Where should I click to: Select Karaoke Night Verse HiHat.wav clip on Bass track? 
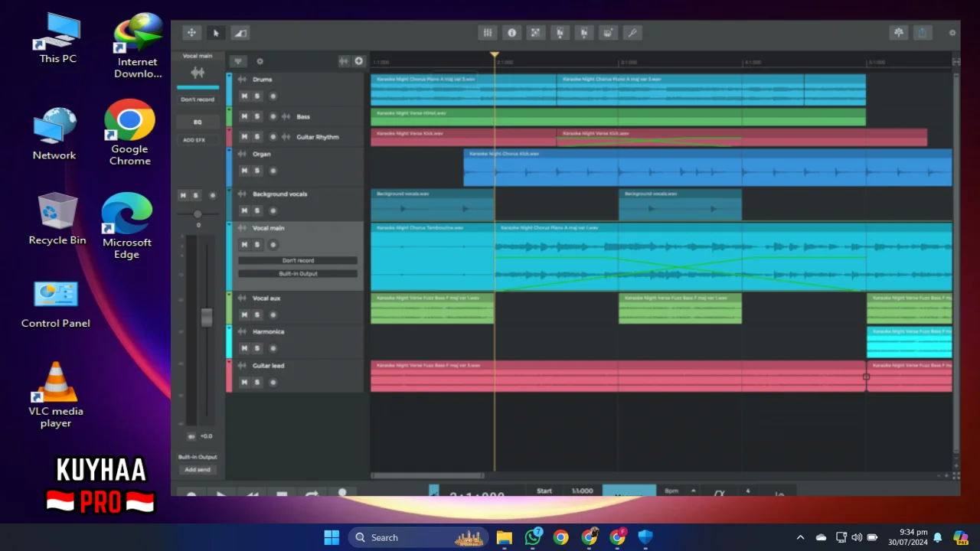pos(618,116)
